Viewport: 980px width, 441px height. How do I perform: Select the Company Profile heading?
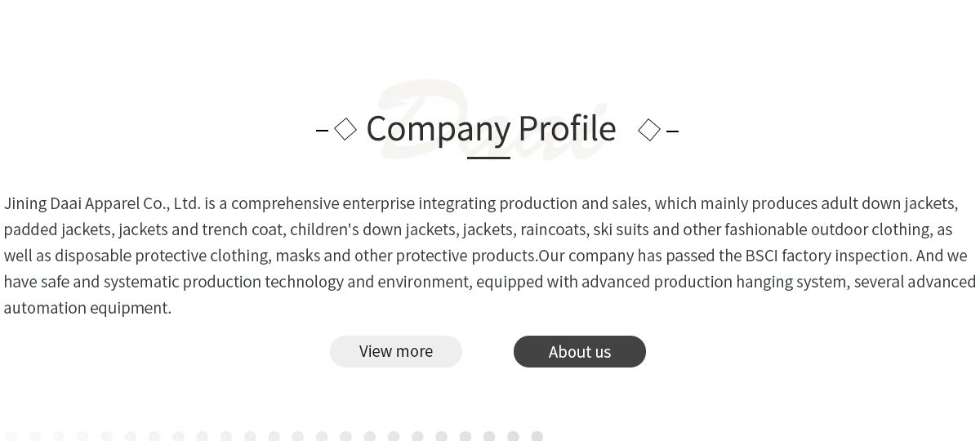pyautogui.click(x=491, y=128)
